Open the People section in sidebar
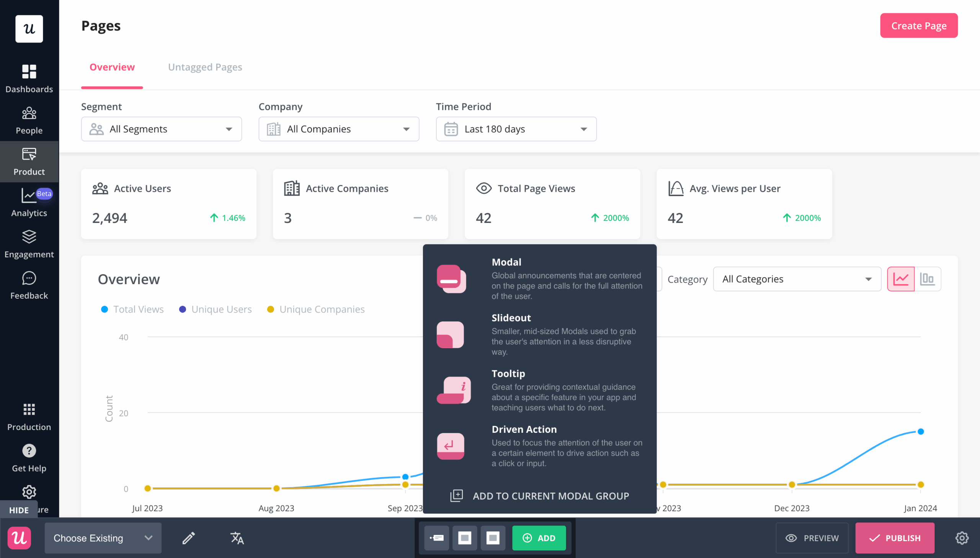The width and height of the screenshot is (980, 558). (29, 119)
